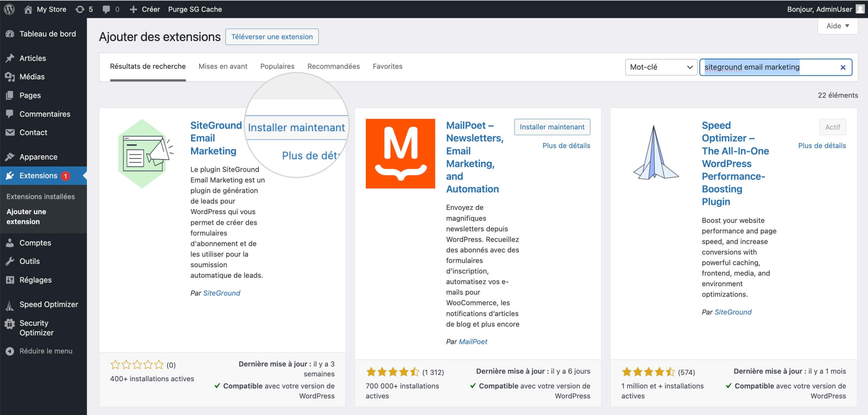
Task: Click the Apparence brush icon
Action: point(10,157)
